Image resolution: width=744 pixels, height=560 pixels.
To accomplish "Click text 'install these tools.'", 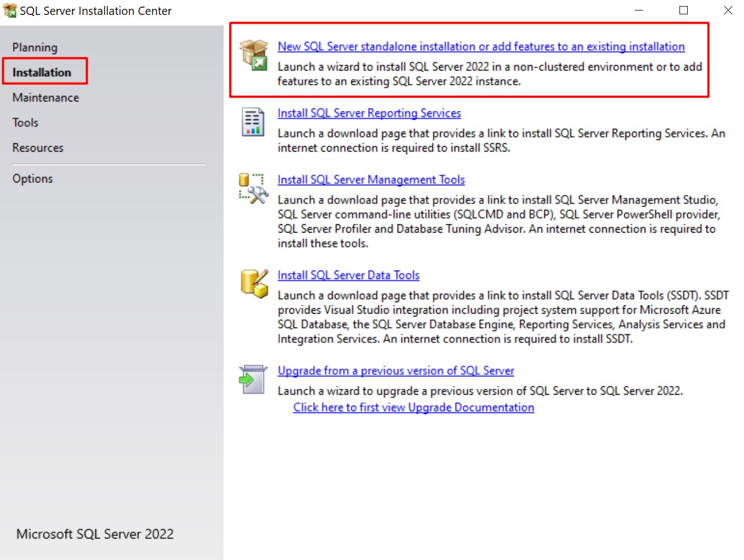I will click(323, 243).
